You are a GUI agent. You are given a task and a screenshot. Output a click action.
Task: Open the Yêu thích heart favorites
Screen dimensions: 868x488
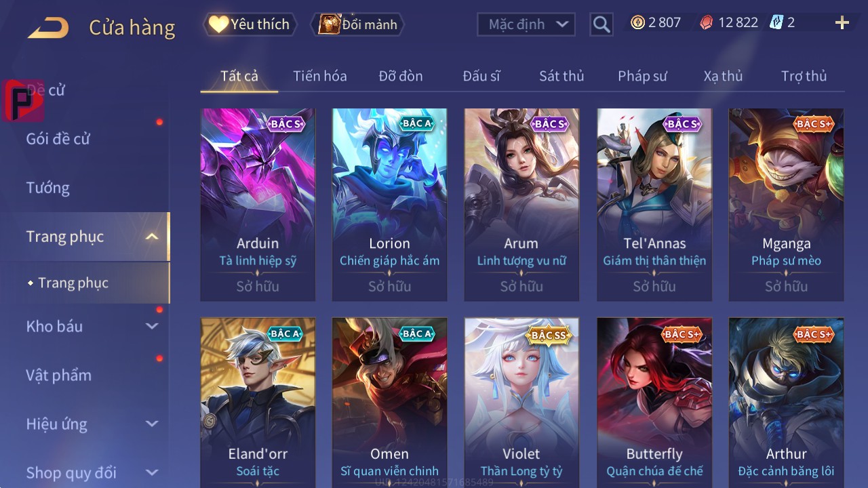click(250, 24)
